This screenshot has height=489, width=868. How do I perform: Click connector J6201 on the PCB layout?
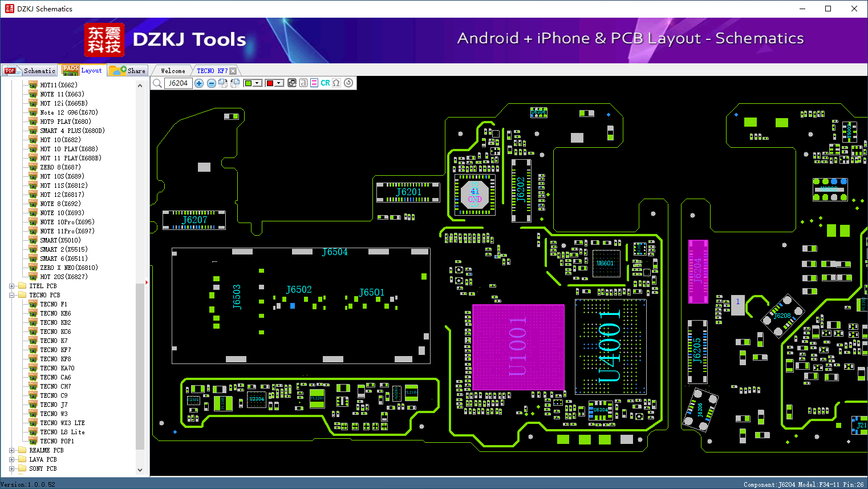point(408,192)
